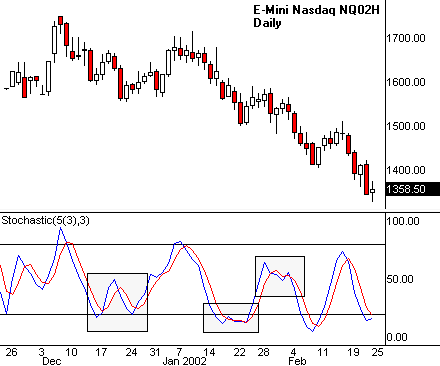Click the '24' date axis label
This screenshot has width=440, height=366.
tap(131, 352)
